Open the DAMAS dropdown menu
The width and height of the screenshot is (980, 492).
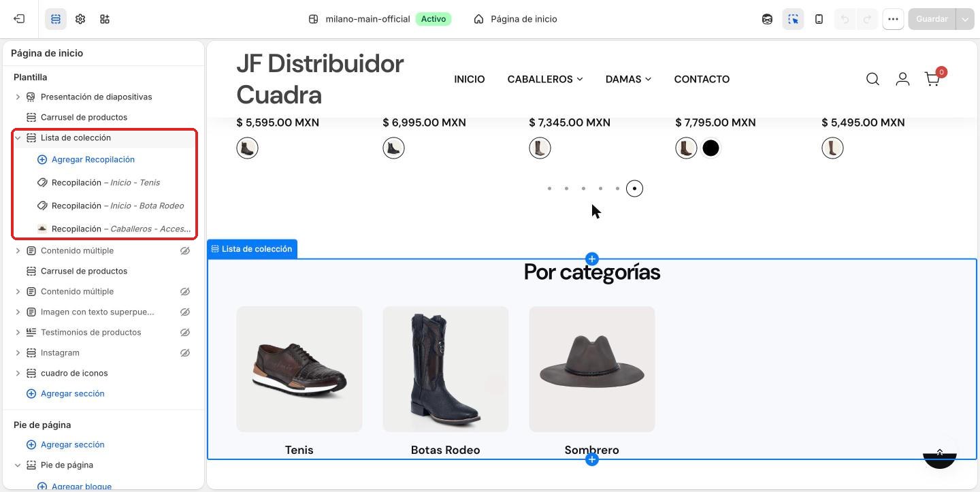tap(628, 79)
